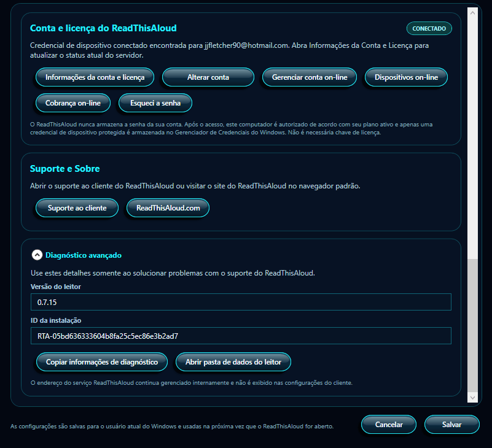Select the Versão do leitor field 0.7.15
Image resolution: width=492 pixels, height=448 pixels.
coord(241,302)
